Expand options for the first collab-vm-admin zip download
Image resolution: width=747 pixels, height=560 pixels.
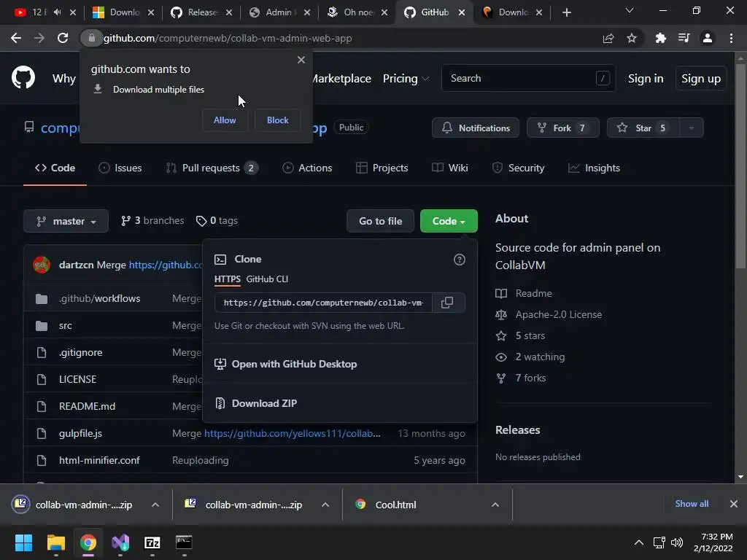[155, 505]
